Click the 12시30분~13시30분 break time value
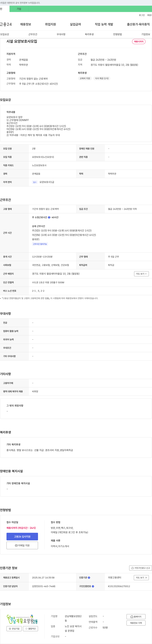The height and width of the screenshot is (644, 152). pos(42,257)
